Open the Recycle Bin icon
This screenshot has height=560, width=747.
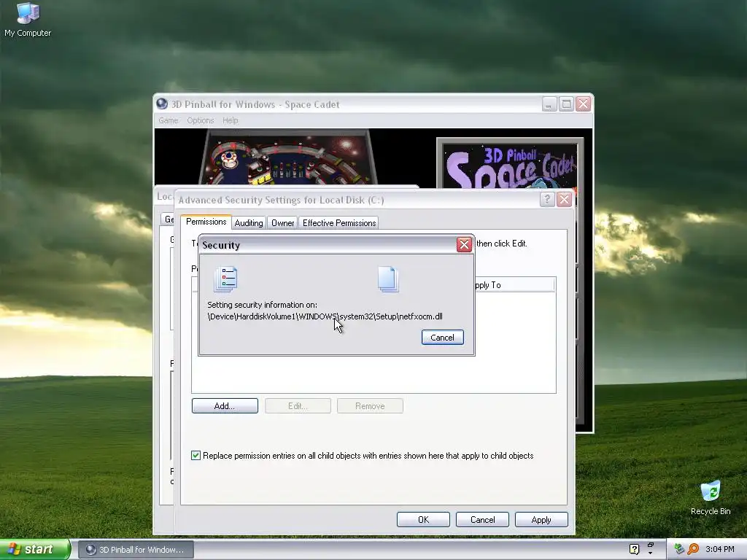(x=711, y=498)
